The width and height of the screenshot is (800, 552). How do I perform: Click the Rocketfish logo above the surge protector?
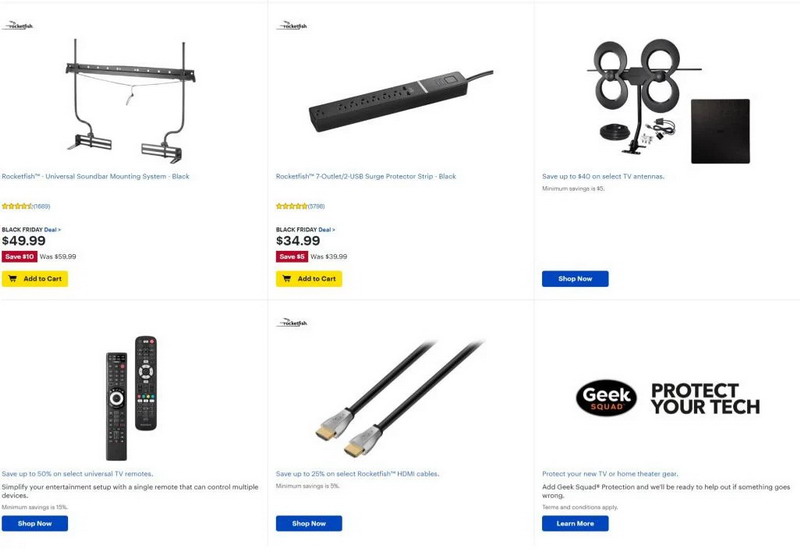(292, 26)
